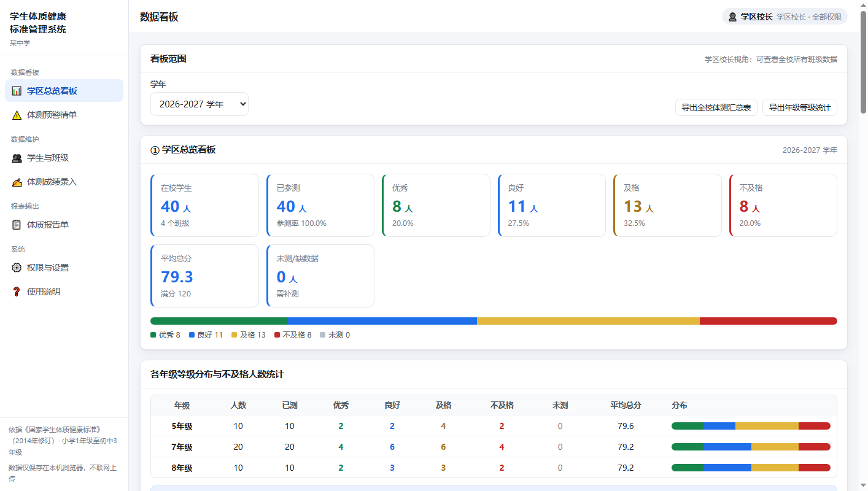This screenshot has height=491, width=868.
Task: Click 导出全校体测汇总表 button
Action: (716, 107)
